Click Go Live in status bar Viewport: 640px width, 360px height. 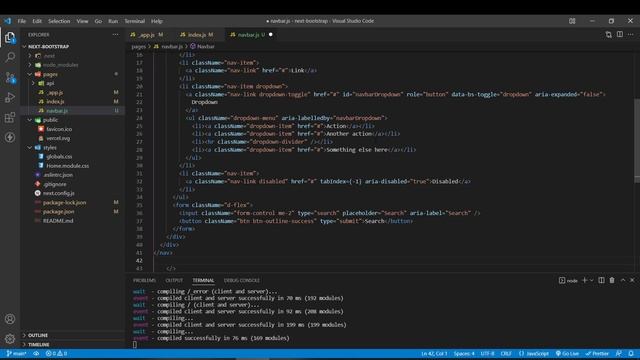click(x=567, y=353)
